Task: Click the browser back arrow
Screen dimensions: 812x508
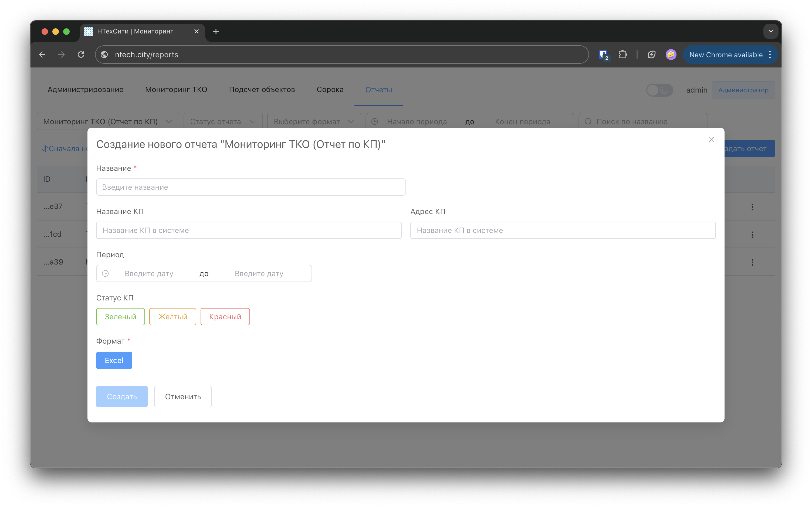Action: pyautogui.click(x=42, y=55)
